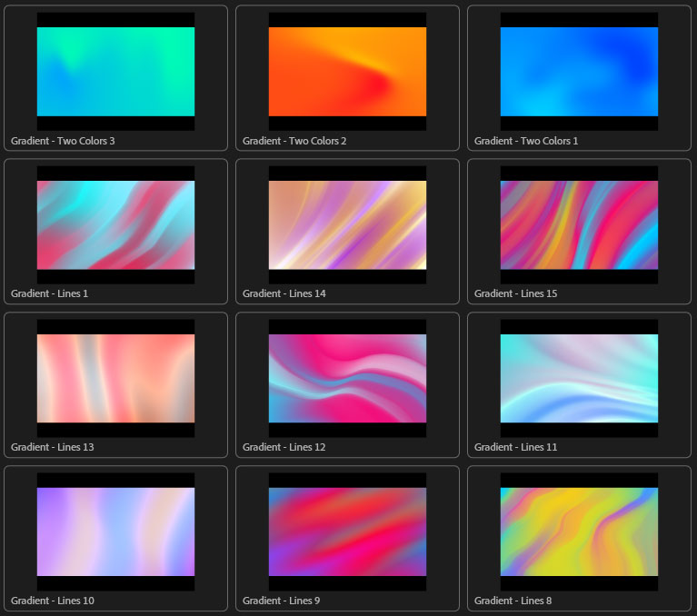Select the "Gradient - Lines 12" name text

click(x=284, y=447)
